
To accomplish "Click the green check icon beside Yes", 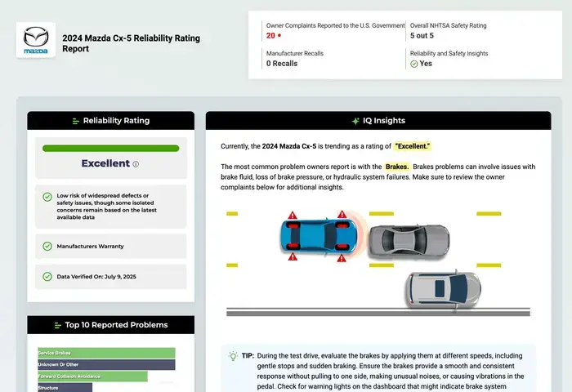I will point(413,64).
